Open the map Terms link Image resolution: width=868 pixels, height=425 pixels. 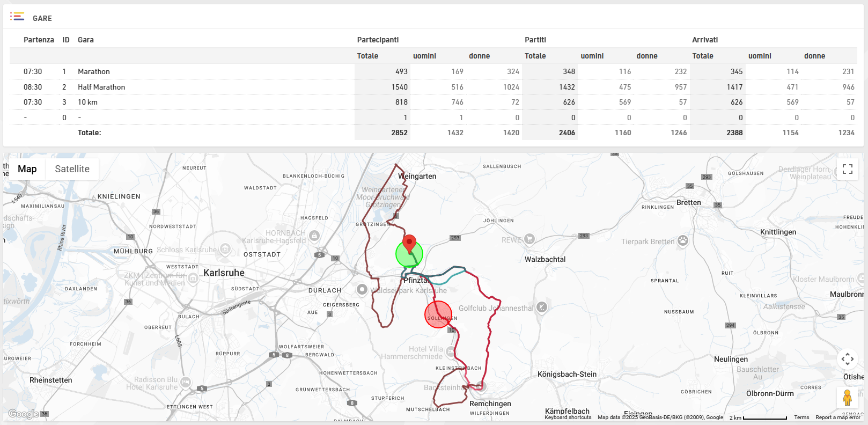pos(801,417)
